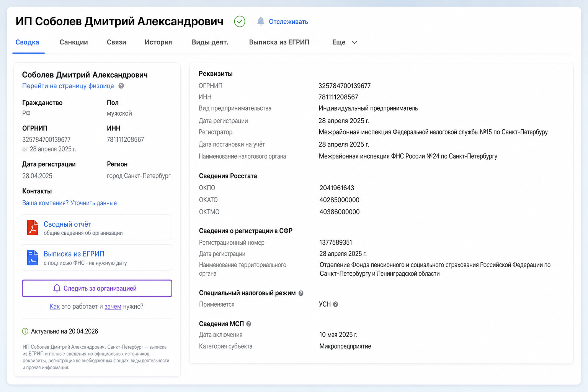Click the Актуально на 20.04.2026 text
Image resolution: width=588 pixels, height=392 pixels.
[64, 331]
